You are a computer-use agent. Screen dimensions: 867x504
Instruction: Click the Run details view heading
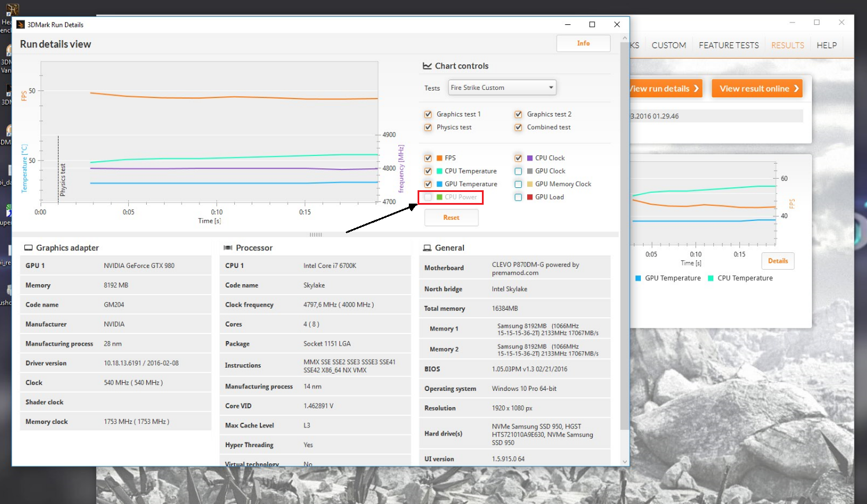(56, 44)
